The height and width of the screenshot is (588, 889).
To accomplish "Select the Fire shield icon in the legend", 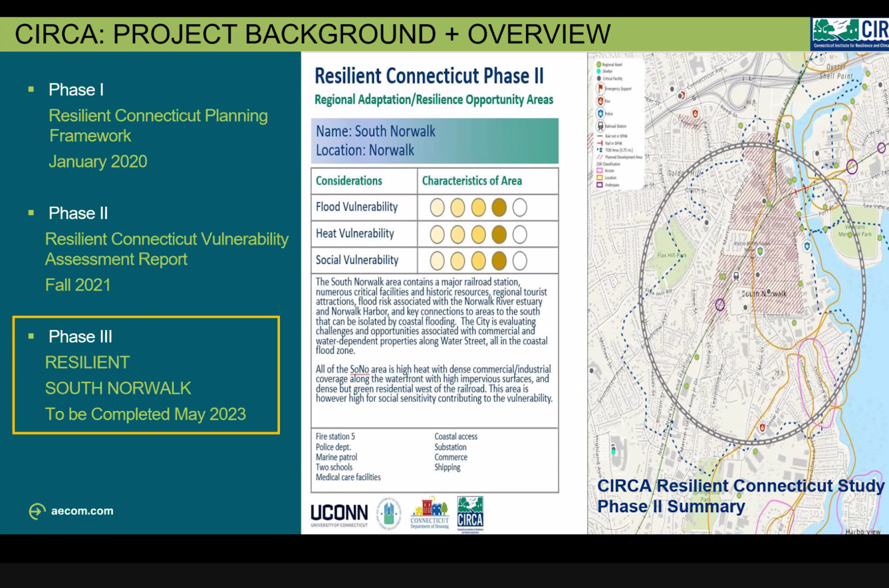I will point(600,101).
